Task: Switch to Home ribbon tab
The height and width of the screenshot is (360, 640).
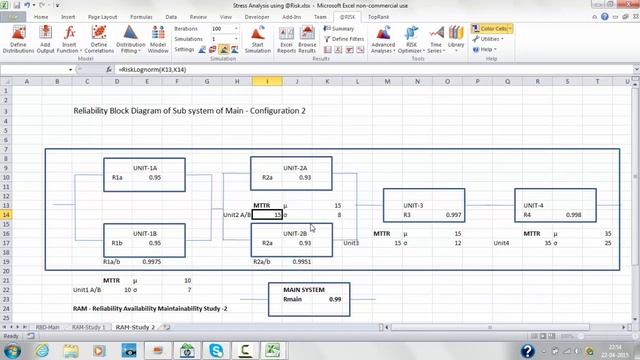Action: 41,17
